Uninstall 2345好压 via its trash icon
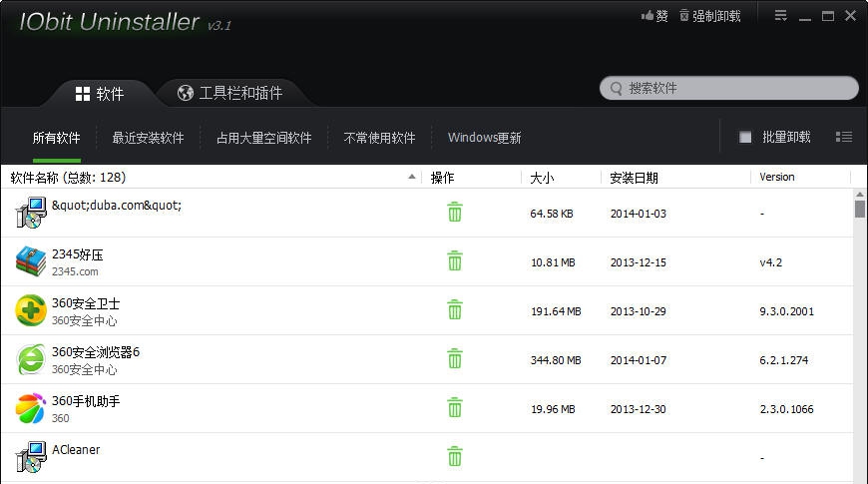 pos(455,260)
